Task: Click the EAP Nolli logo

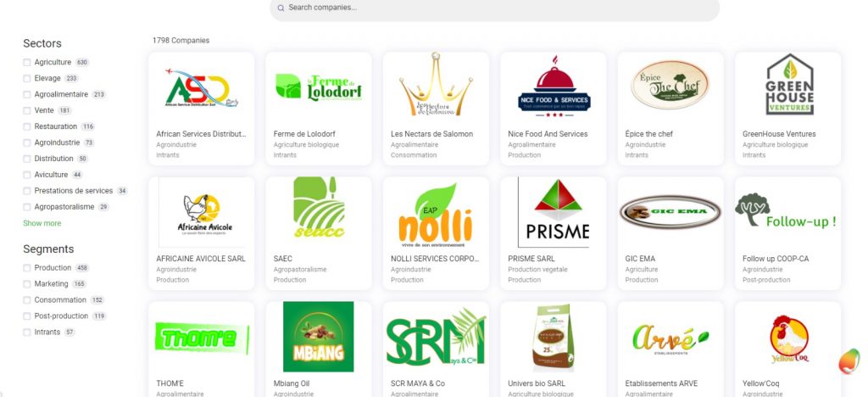Action: 436,215
